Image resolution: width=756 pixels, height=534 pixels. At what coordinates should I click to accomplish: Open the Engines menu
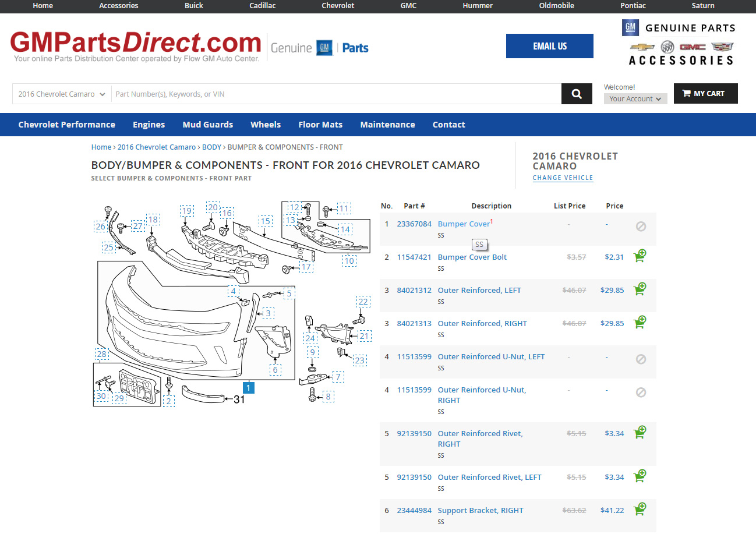coord(149,125)
